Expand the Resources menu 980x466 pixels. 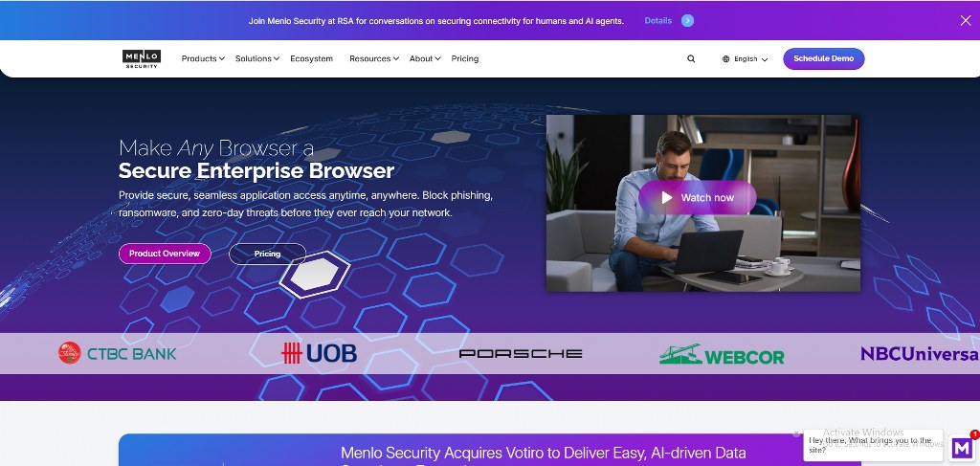[x=374, y=58]
